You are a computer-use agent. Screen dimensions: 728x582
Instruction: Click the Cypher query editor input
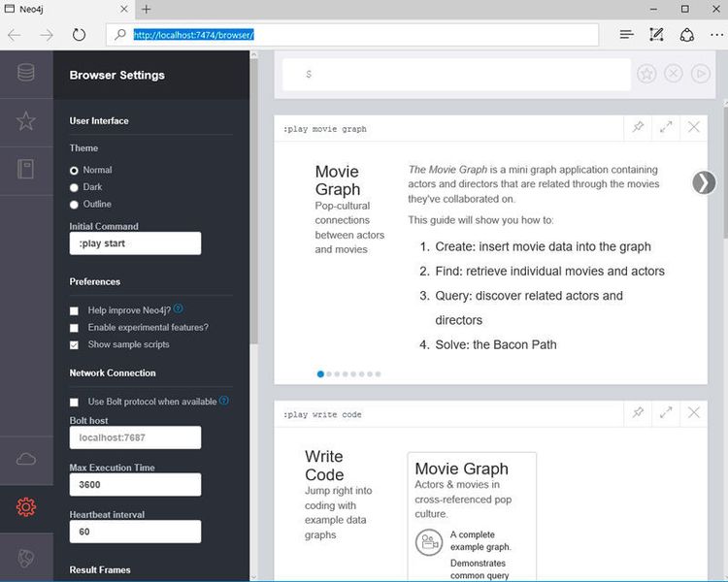[x=457, y=75]
